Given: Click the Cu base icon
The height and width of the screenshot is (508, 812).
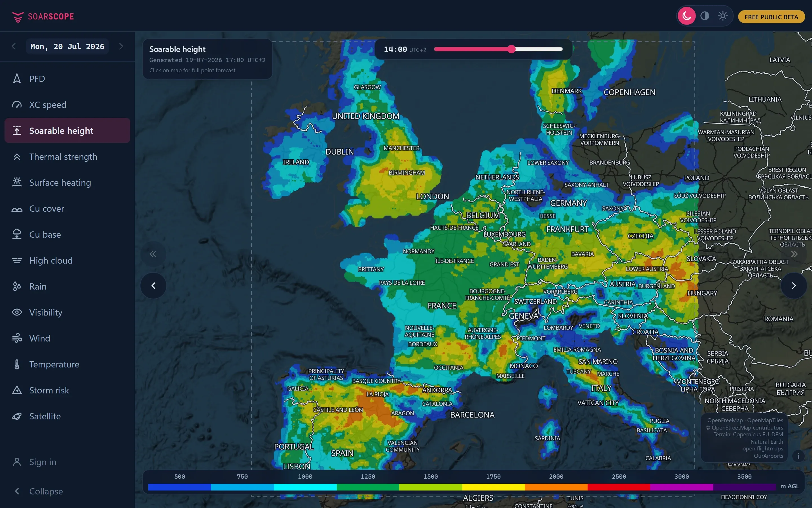Looking at the screenshot, I should tap(17, 235).
